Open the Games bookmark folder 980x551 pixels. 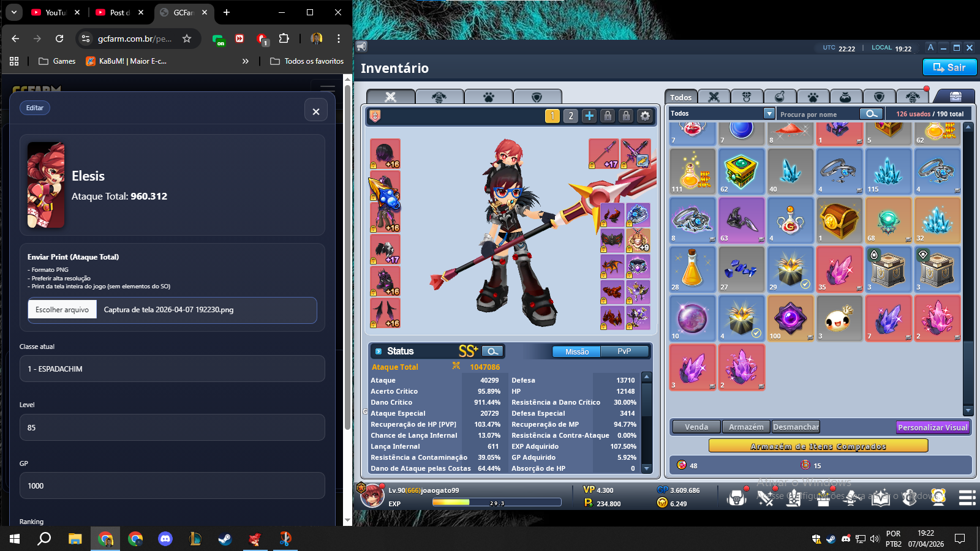coord(57,61)
